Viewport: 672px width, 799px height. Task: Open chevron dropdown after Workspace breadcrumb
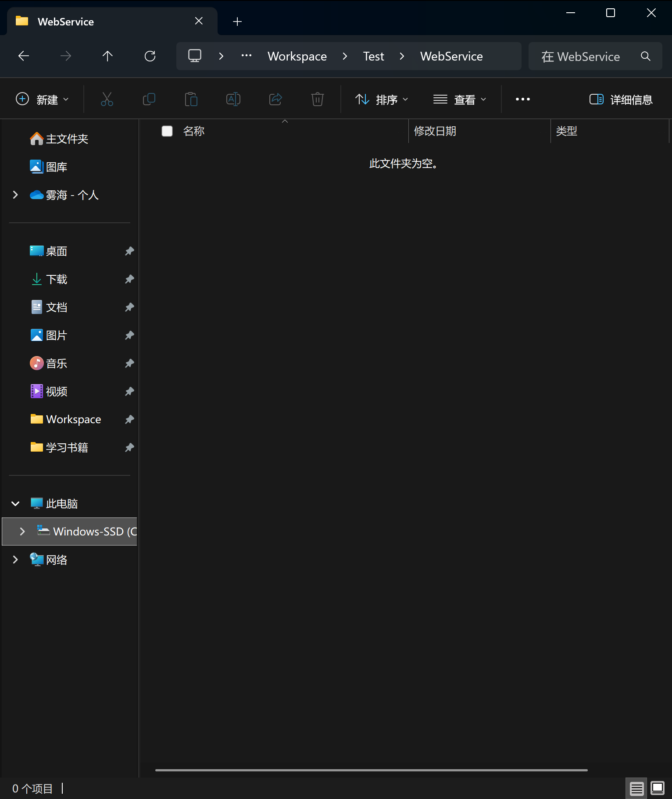[x=345, y=56]
